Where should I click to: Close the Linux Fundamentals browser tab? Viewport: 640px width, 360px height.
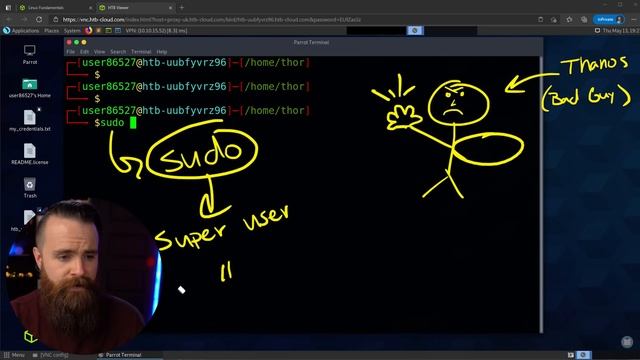(90, 8)
